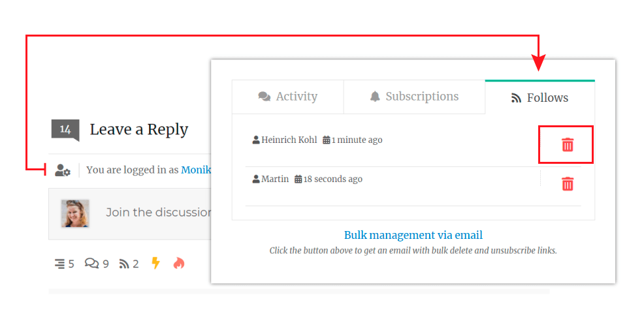644x310 pixels.
Task: Click the calendar icon beside 1 minute ago
Action: tap(327, 140)
